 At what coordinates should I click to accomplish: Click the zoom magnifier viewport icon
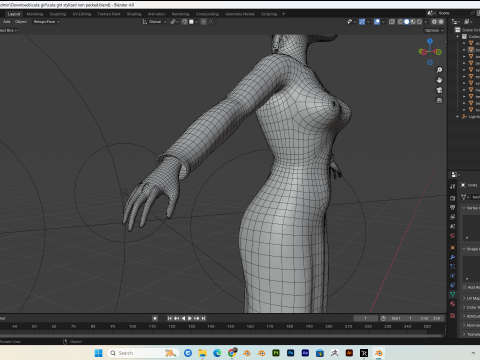point(439,70)
